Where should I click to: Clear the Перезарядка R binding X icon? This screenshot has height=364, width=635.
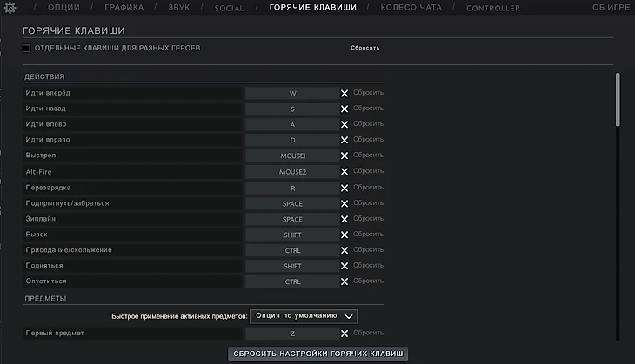pos(344,188)
